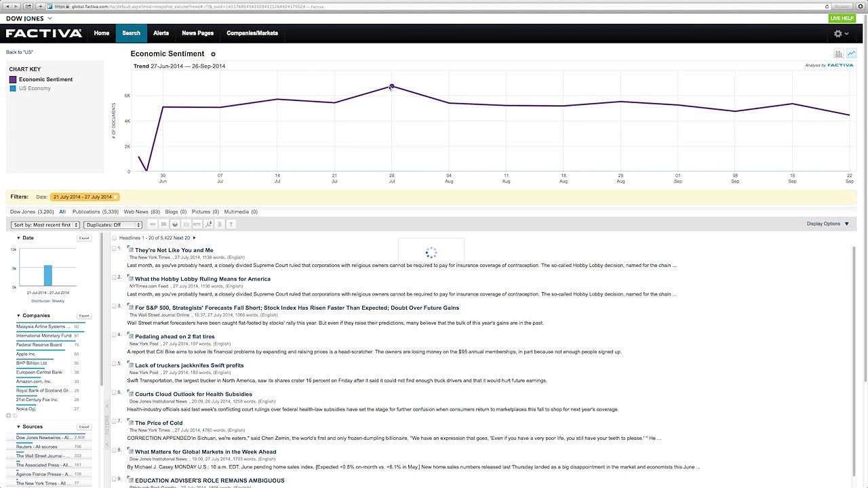Click browser share button
Image resolution: width=868 pixels, height=488 pixels.
pos(28,6)
